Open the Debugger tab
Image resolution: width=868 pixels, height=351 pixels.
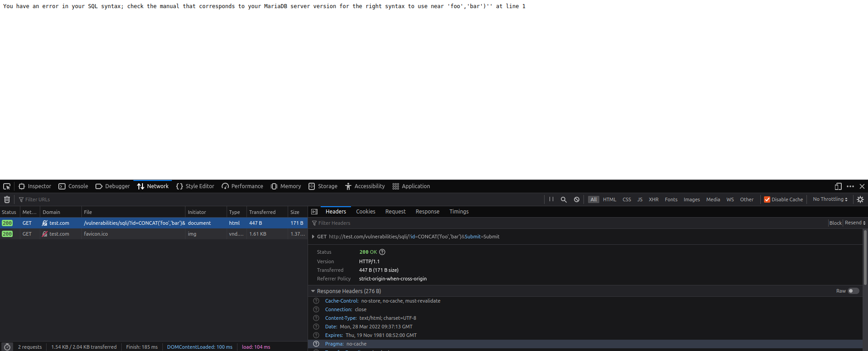[113, 186]
